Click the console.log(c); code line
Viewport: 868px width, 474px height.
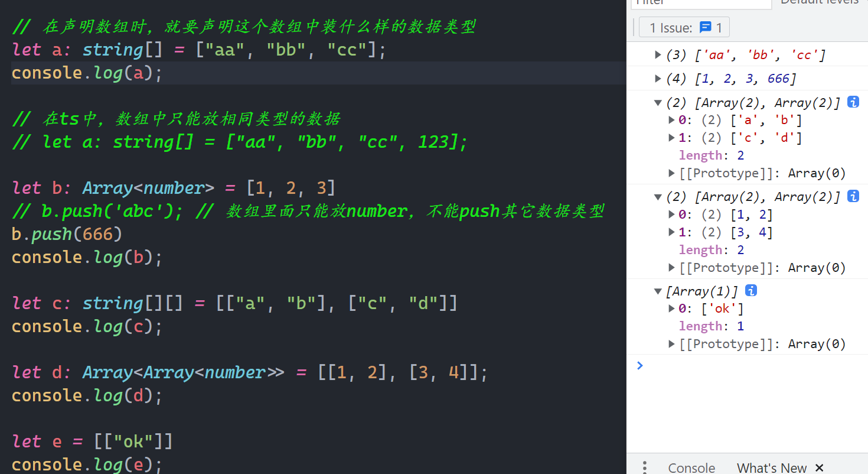(87, 326)
